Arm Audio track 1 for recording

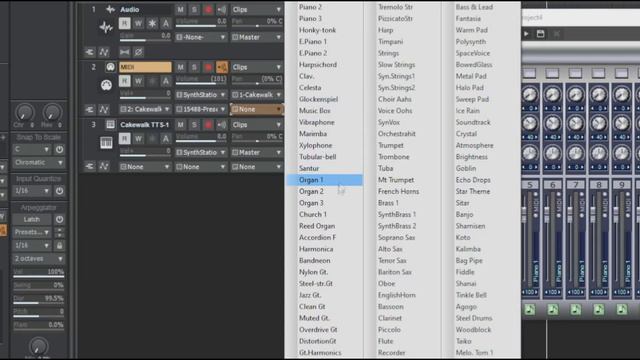[208, 9]
